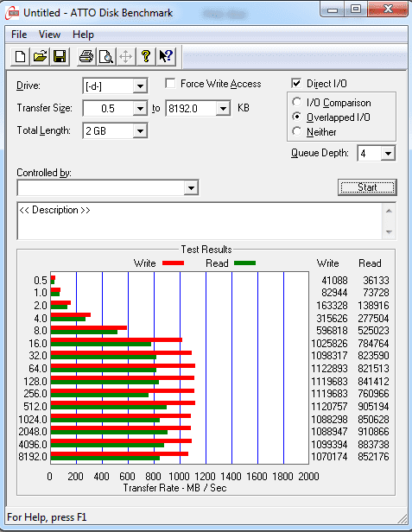
Task: Click write value 596818
Action: click(x=332, y=331)
